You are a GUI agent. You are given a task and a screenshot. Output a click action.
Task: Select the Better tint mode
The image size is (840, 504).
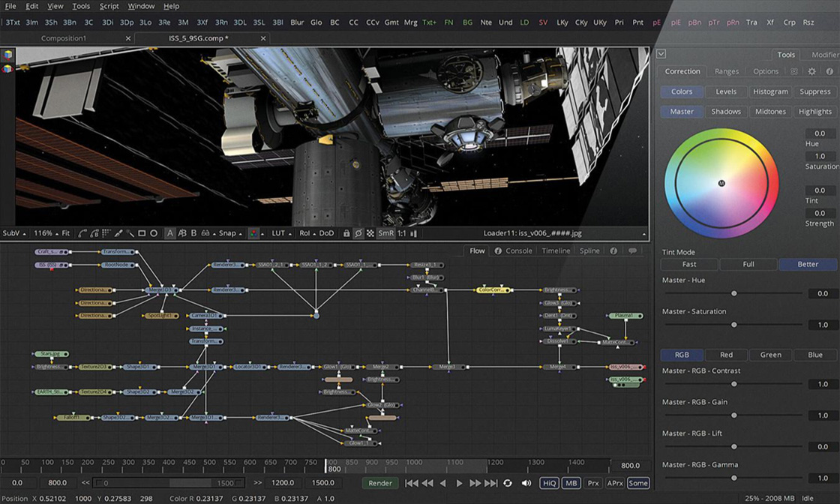tap(808, 264)
